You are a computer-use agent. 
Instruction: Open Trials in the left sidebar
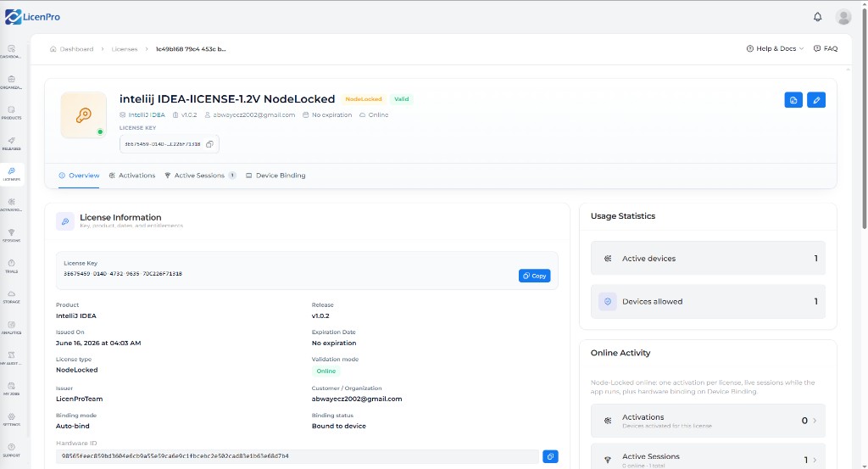[x=11, y=266]
